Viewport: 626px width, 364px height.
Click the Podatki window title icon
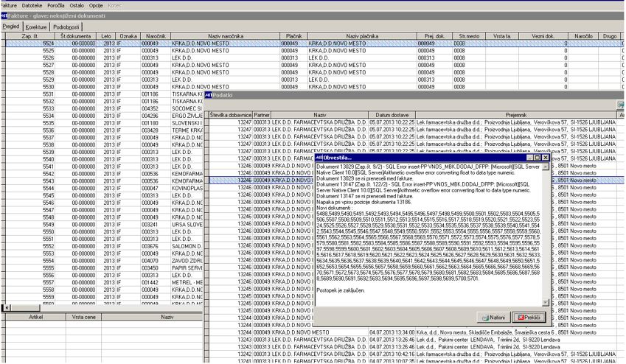pyautogui.click(x=208, y=95)
